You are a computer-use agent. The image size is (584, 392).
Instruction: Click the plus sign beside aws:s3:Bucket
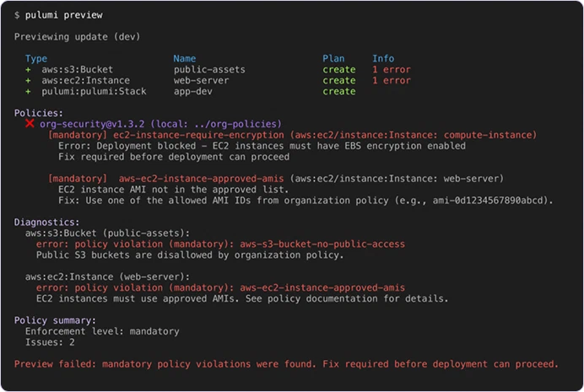pos(28,69)
